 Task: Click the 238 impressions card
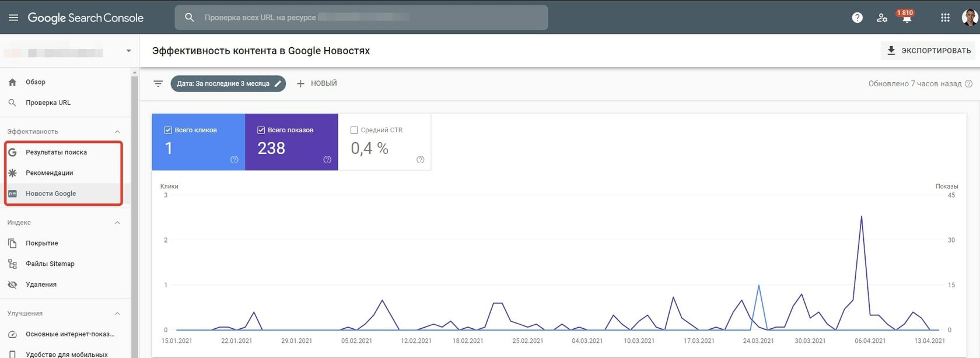tap(292, 142)
